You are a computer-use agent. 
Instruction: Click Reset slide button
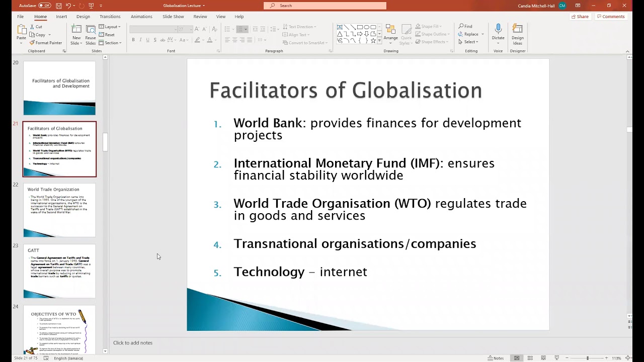coord(107,35)
